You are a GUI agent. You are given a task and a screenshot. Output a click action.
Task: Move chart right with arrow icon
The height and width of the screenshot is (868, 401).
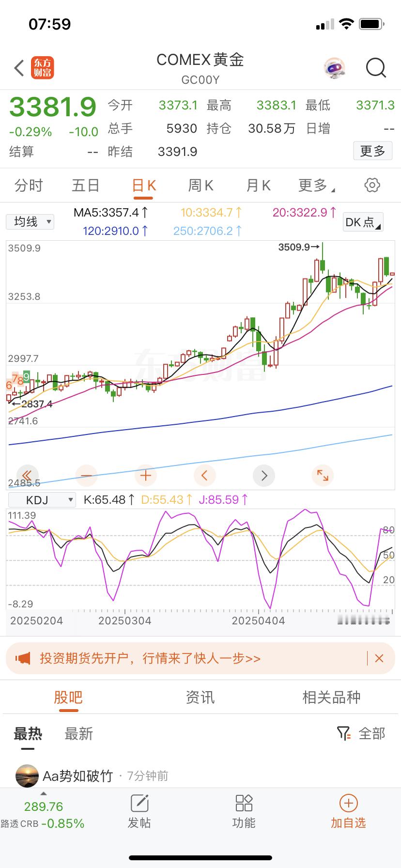click(264, 476)
